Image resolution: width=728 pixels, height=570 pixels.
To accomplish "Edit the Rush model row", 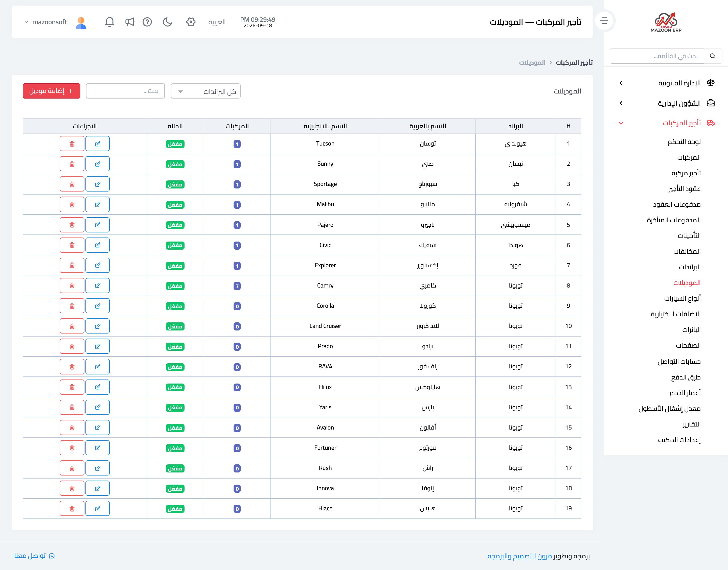I will click(98, 468).
